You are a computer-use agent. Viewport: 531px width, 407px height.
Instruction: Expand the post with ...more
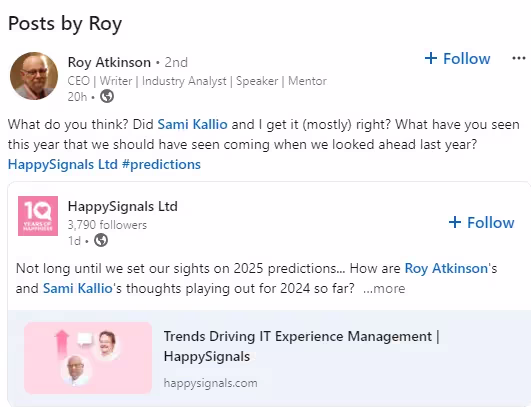[384, 288]
